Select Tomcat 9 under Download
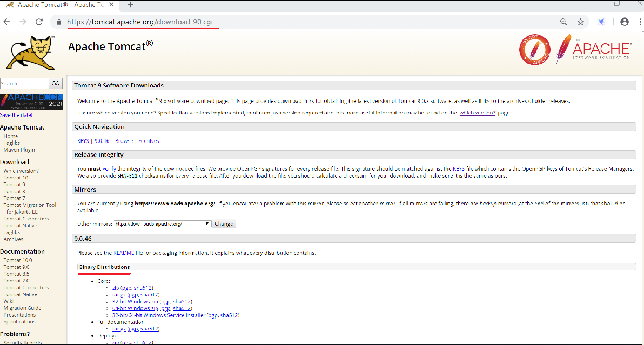The width and height of the screenshot is (644, 345). [x=15, y=185]
